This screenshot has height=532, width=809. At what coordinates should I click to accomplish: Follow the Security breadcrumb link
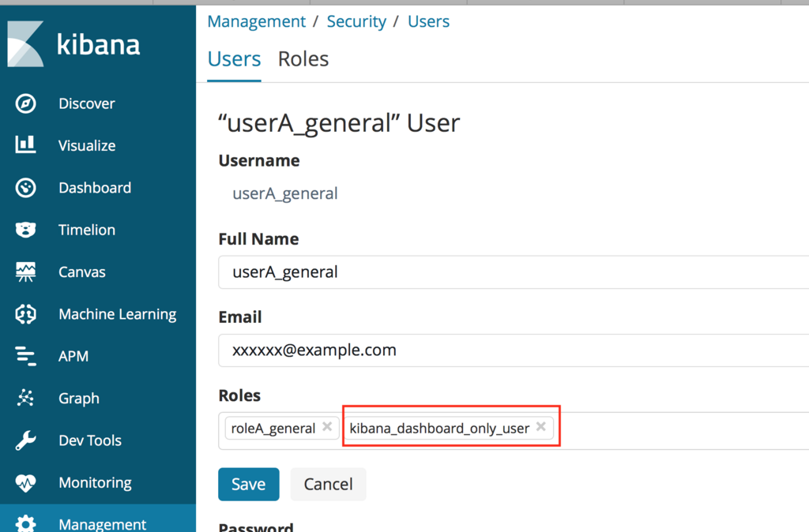click(356, 21)
